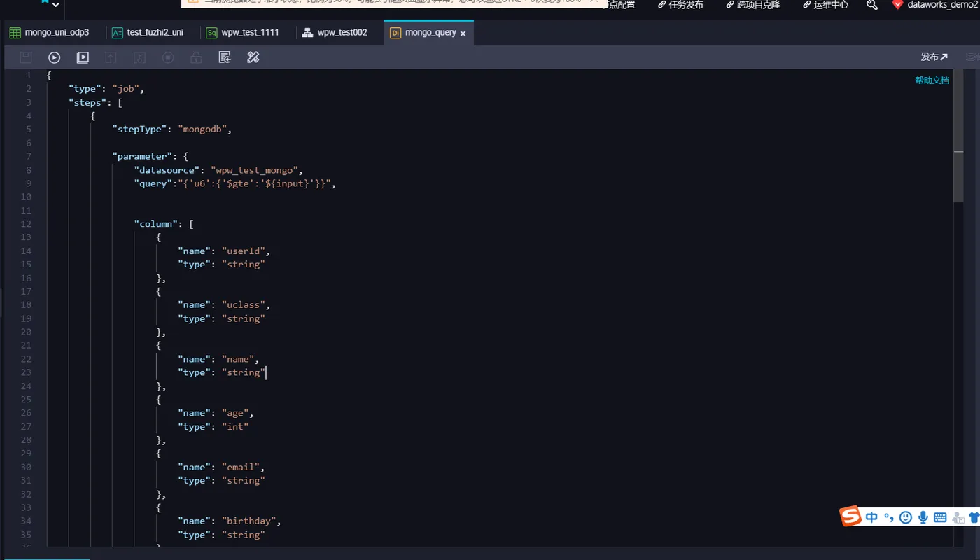Open the 任务发布 link
The image size is (980, 560).
coord(680,5)
